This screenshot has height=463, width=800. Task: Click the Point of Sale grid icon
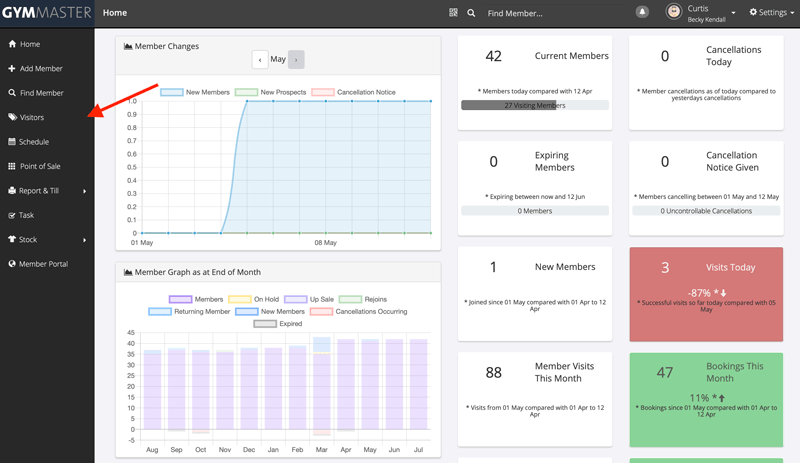click(x=12, y=166)
